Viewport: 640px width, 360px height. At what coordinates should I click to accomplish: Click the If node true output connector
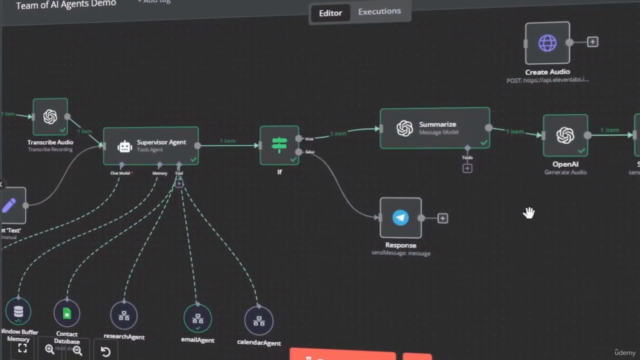click(299, 139)
